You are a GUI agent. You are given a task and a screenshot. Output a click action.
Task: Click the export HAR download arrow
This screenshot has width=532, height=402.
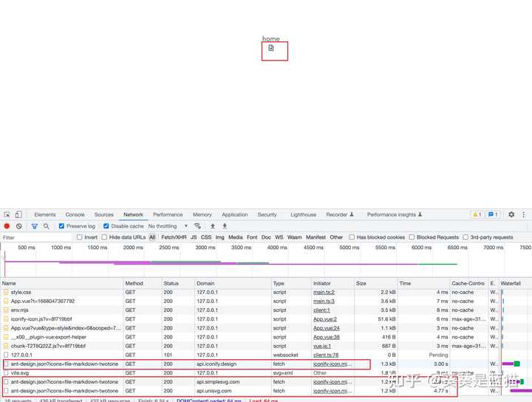(x=225, y=226)
